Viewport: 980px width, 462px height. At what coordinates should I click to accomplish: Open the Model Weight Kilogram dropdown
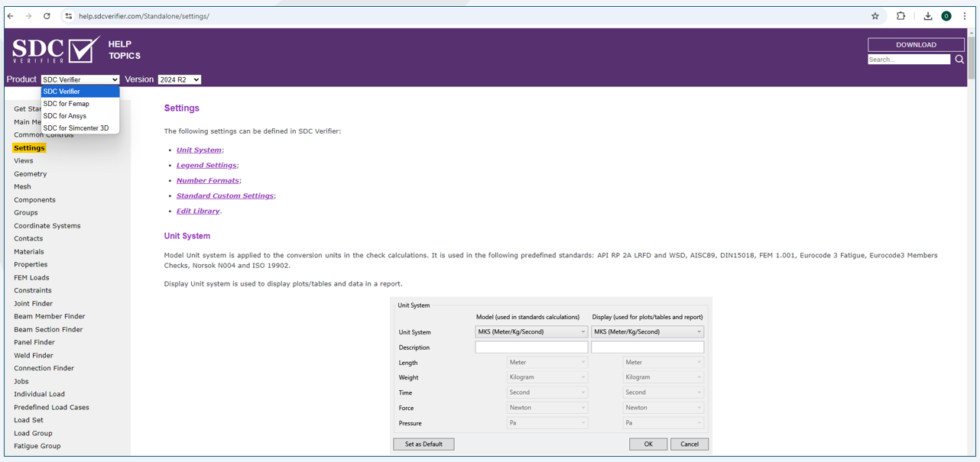547,377
